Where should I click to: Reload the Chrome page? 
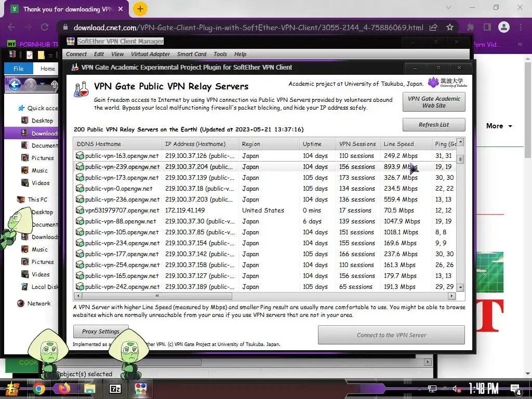click(x=45, y=27)
